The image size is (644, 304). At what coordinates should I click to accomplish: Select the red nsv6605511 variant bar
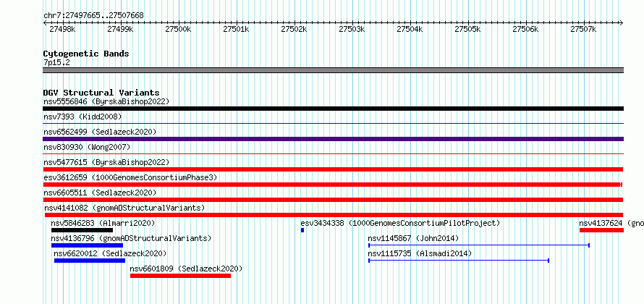(x=333, y=200)
